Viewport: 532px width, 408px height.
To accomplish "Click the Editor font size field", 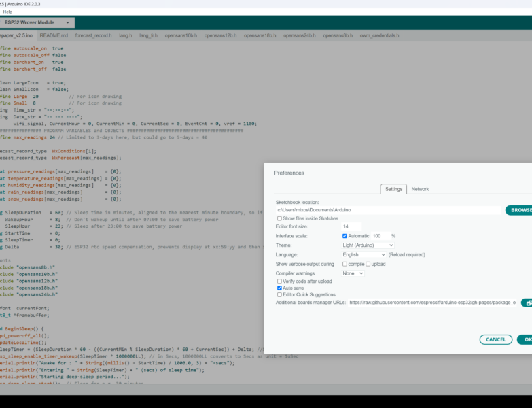I will [x=351, y=226].
